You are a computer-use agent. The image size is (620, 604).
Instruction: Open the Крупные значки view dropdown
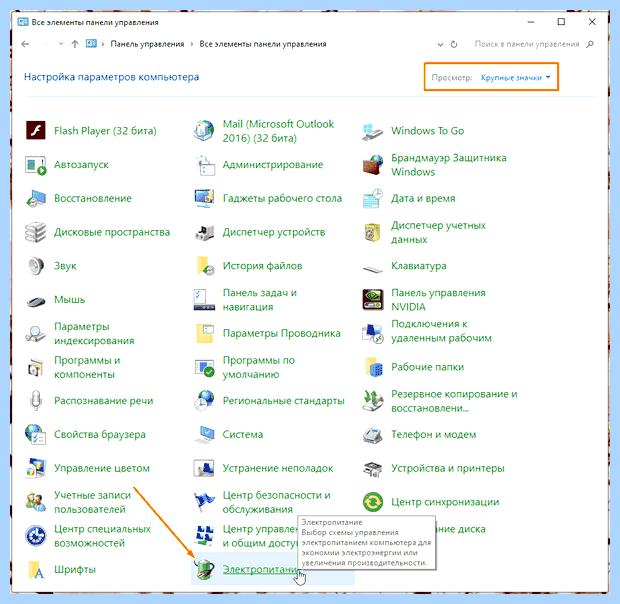click(515, 77)
